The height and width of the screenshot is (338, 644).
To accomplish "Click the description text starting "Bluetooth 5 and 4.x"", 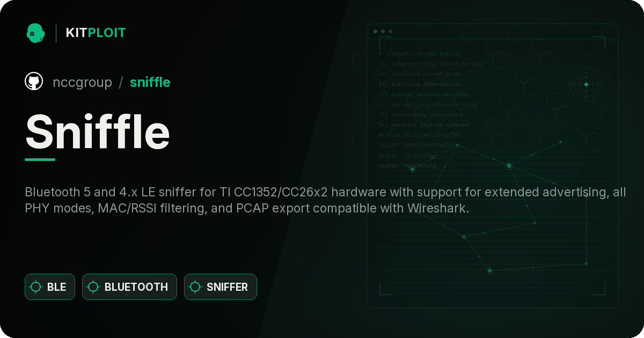I will 325,200.
